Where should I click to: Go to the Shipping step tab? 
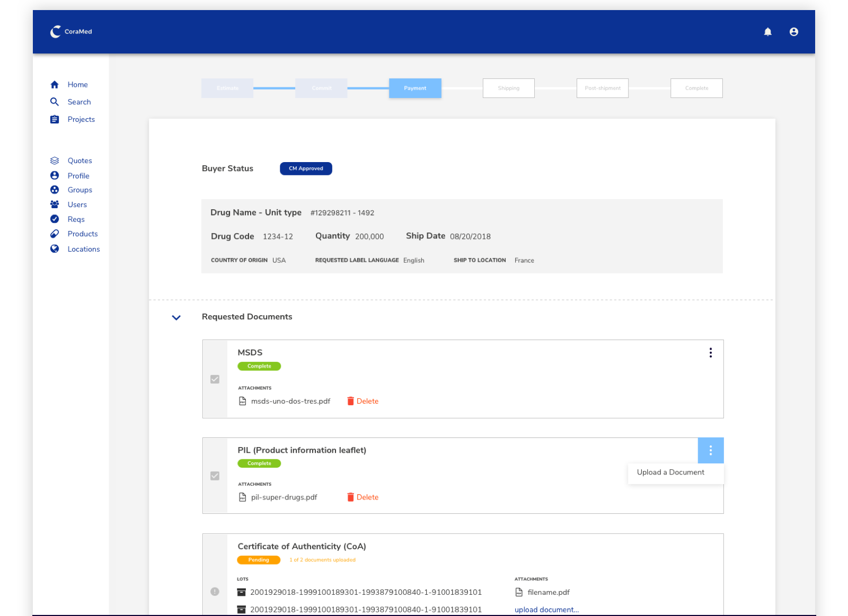[x=508, y=88]
